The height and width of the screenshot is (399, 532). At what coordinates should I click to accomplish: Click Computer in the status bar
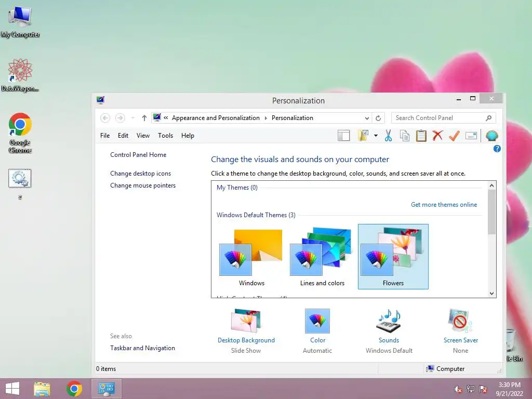click(x=445, y=369)
